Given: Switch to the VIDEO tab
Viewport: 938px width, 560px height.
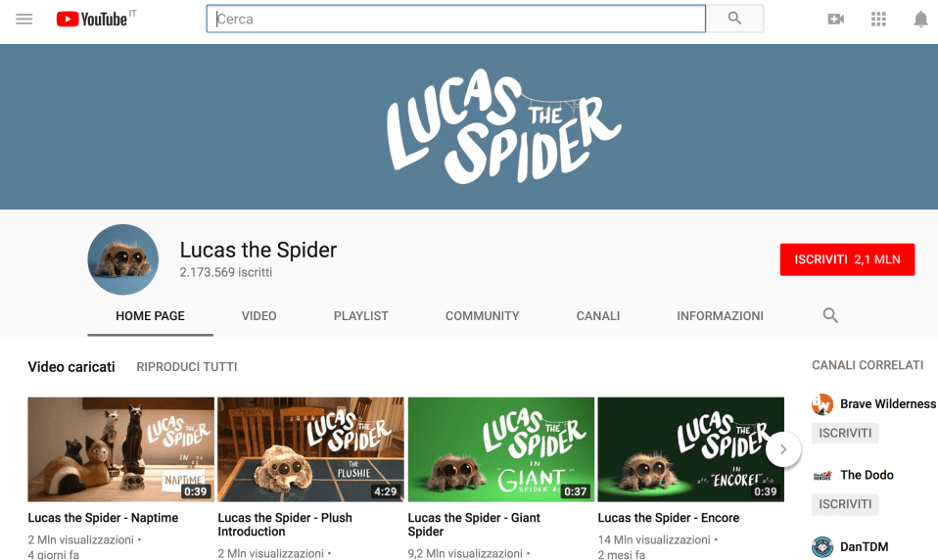Looking at the screenshot, I should 259,316.
